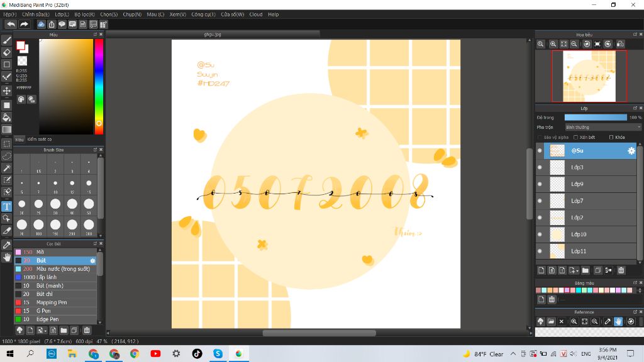Open the Tệp(F) menu
644x362 pixels.
pyautogui.click(x=9, y=14)
